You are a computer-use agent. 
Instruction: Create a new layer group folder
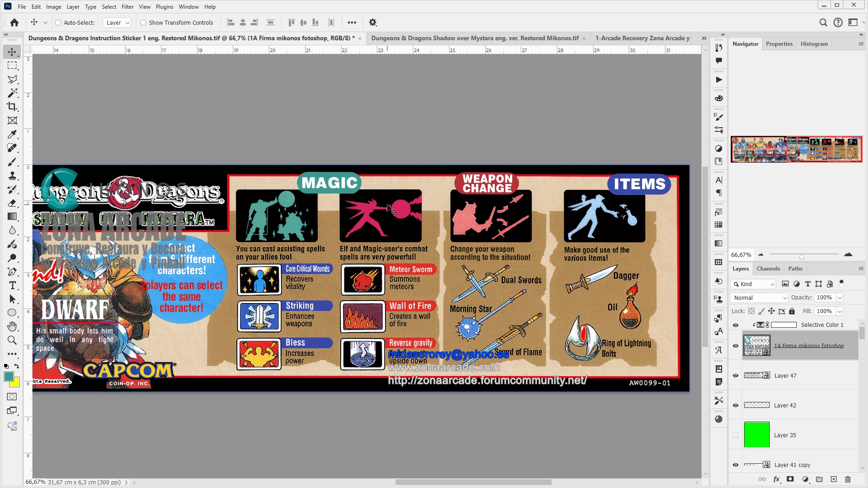click(819, 479)
